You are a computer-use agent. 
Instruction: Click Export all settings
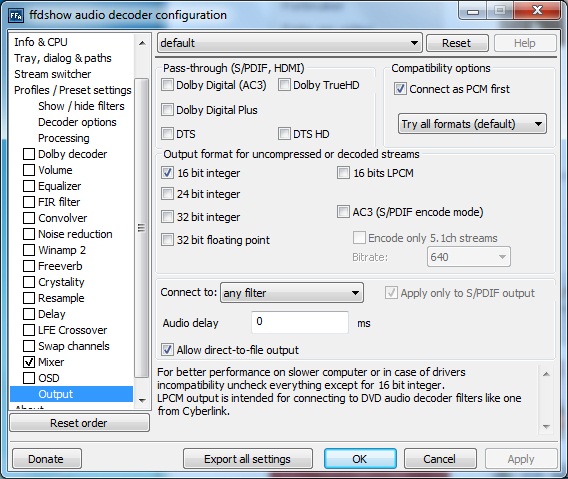(x=248, y=459)
